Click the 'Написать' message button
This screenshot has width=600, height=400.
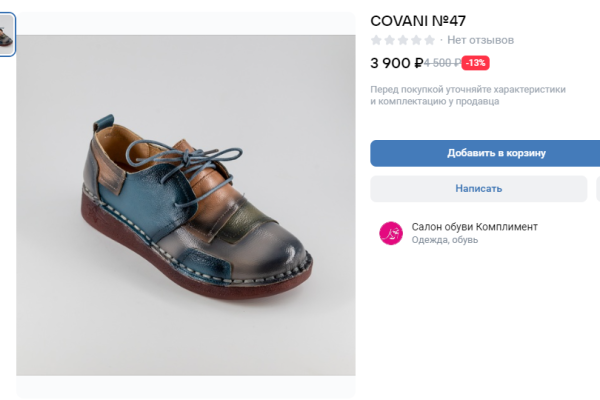coord(478,188)
